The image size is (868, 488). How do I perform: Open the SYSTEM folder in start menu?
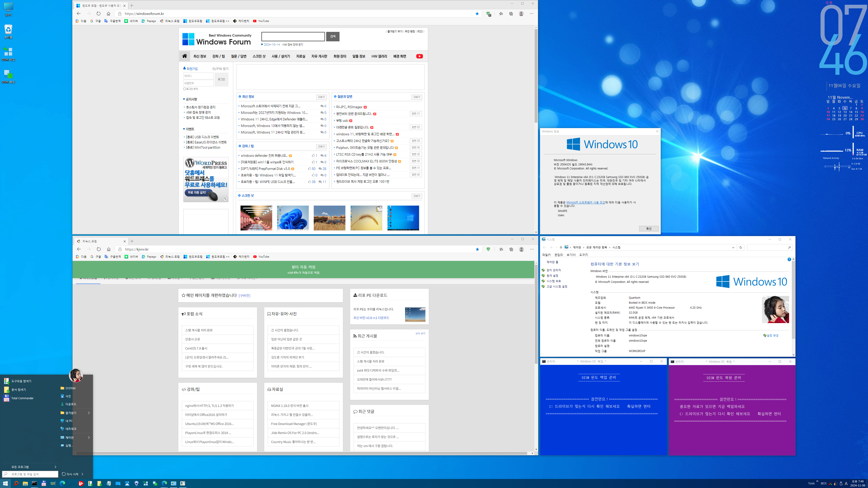pos(68,388)
